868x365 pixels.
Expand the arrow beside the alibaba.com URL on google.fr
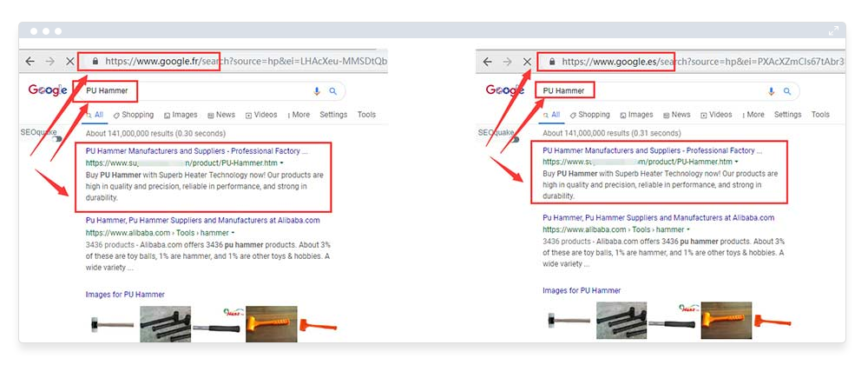tap(233, 233)
